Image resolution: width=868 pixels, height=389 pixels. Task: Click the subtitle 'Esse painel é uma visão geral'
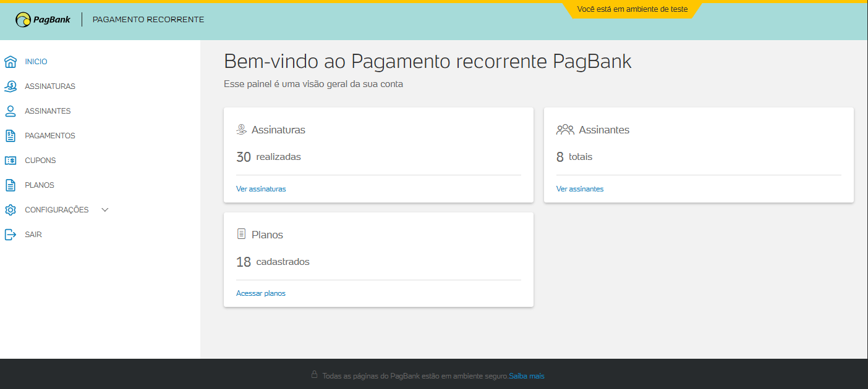(313, 84)
